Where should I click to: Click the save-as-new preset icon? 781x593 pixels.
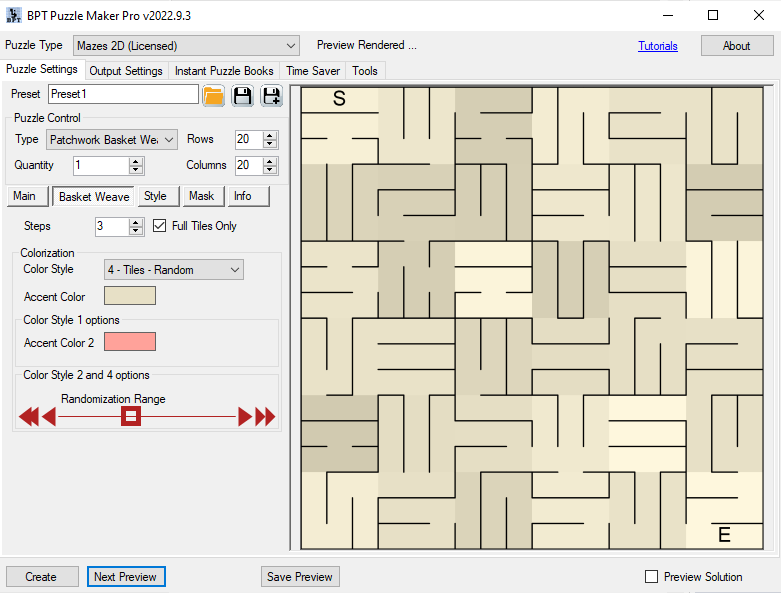coord(271,95)
